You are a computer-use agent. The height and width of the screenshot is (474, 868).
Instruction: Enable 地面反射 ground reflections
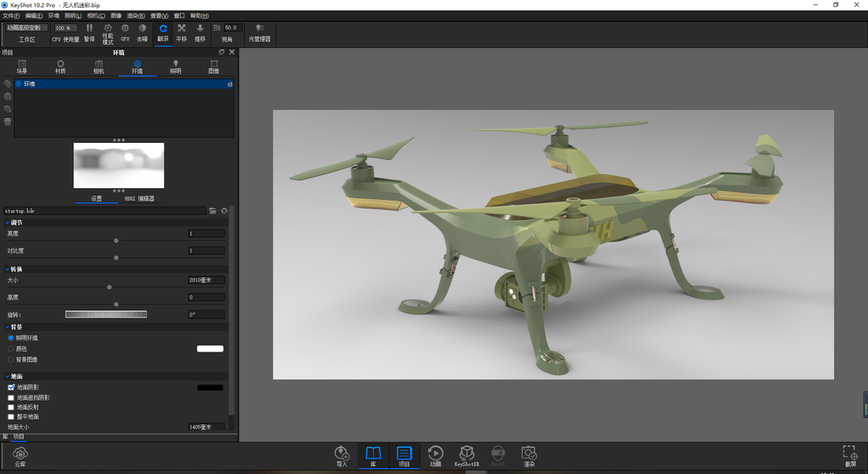[11, 408]
